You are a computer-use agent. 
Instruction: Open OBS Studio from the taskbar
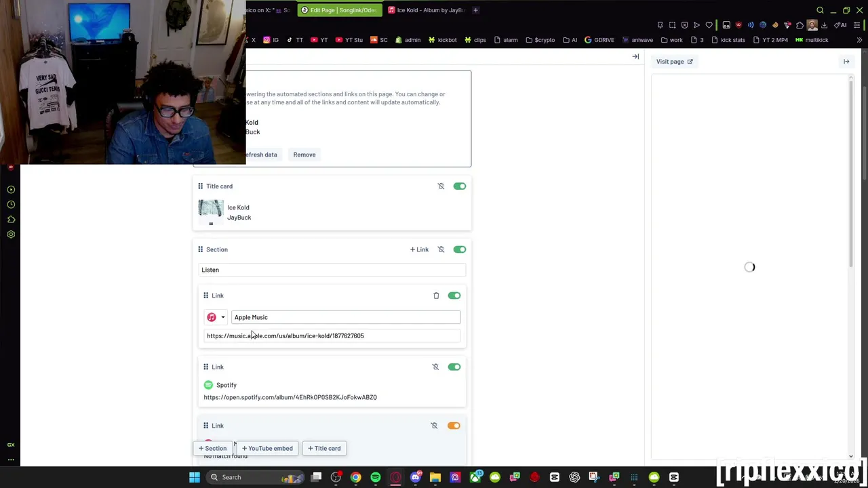click(x=336, y=477)
